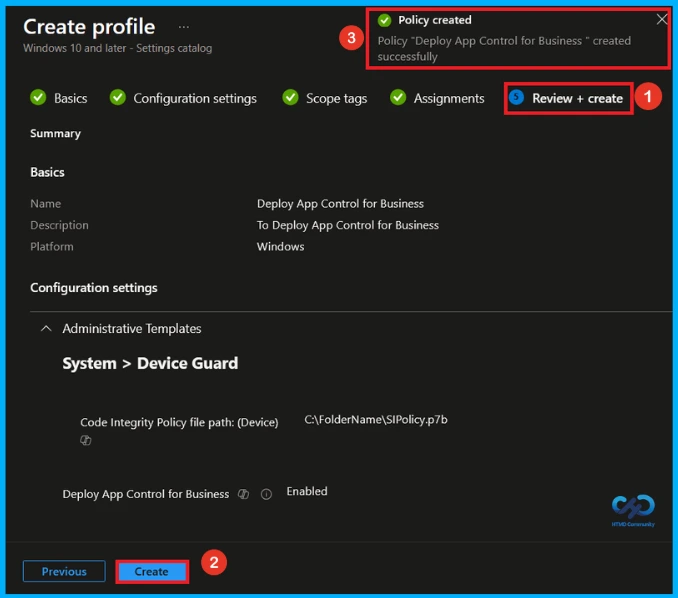Click the Copilot icon under Code Integrity Policy path
The height and width of the screenshot is (598, 678).
[x=86, y=440]
